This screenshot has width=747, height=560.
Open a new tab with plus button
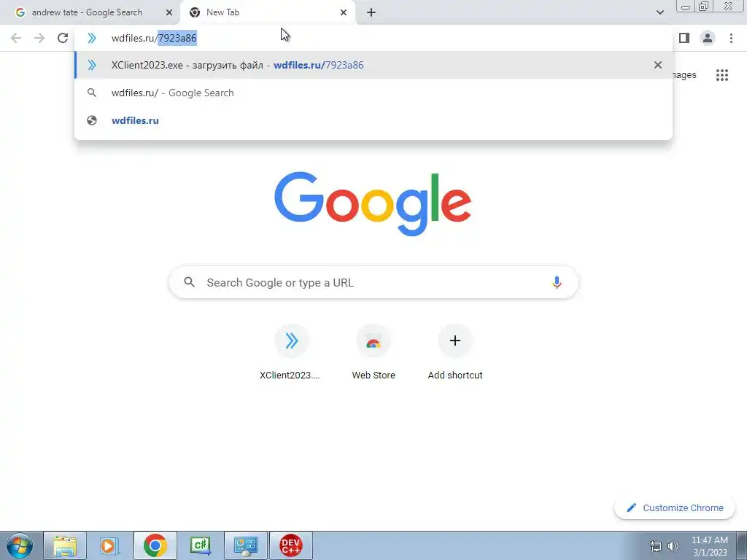tap(371, 12)
